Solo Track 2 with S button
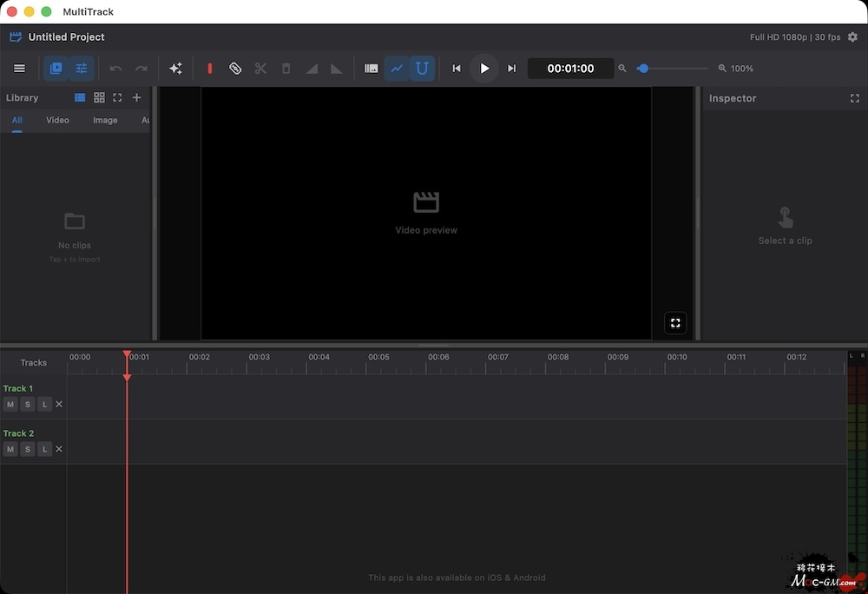The height and width of the screenshot is (594, 868). click(28, 449)
